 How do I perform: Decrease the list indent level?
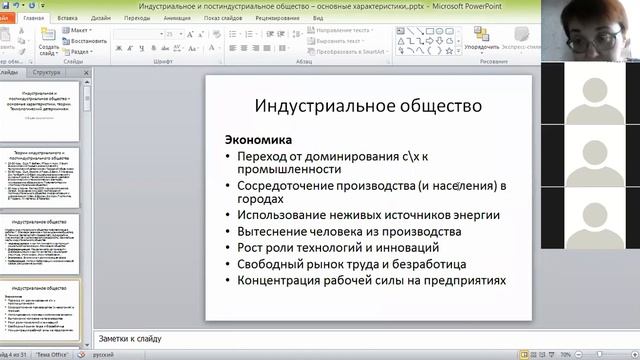(x=270, y=34)
